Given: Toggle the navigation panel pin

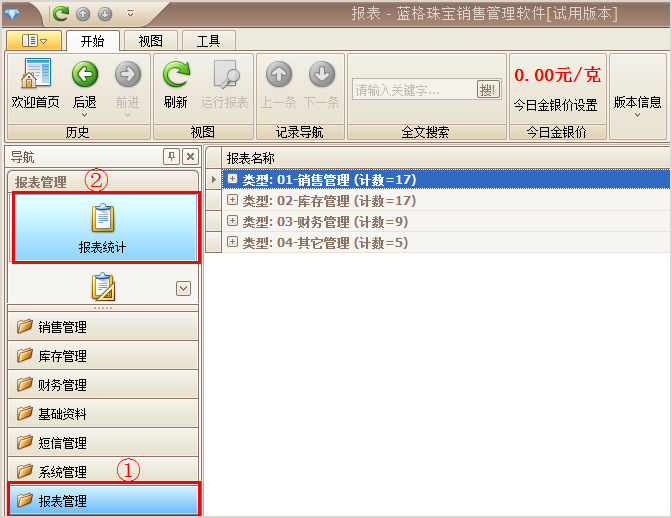Looking at the screenshot, I should (171, 157).
